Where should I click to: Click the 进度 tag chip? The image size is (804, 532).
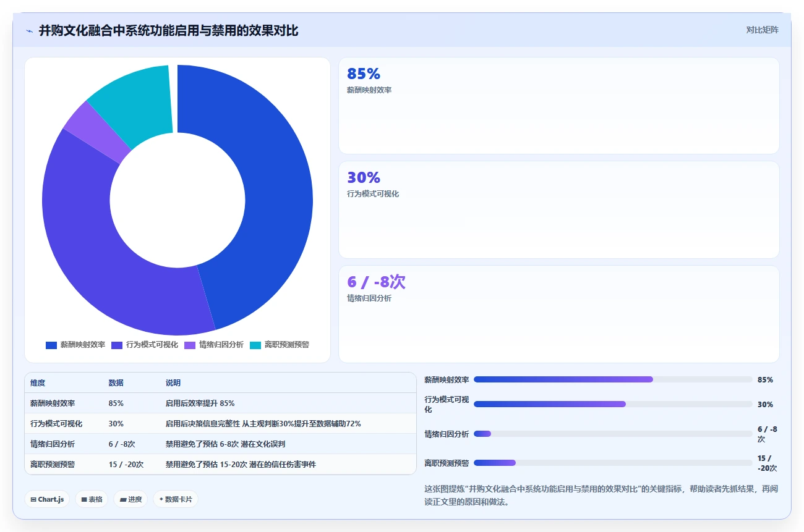(x=130, y=499)
